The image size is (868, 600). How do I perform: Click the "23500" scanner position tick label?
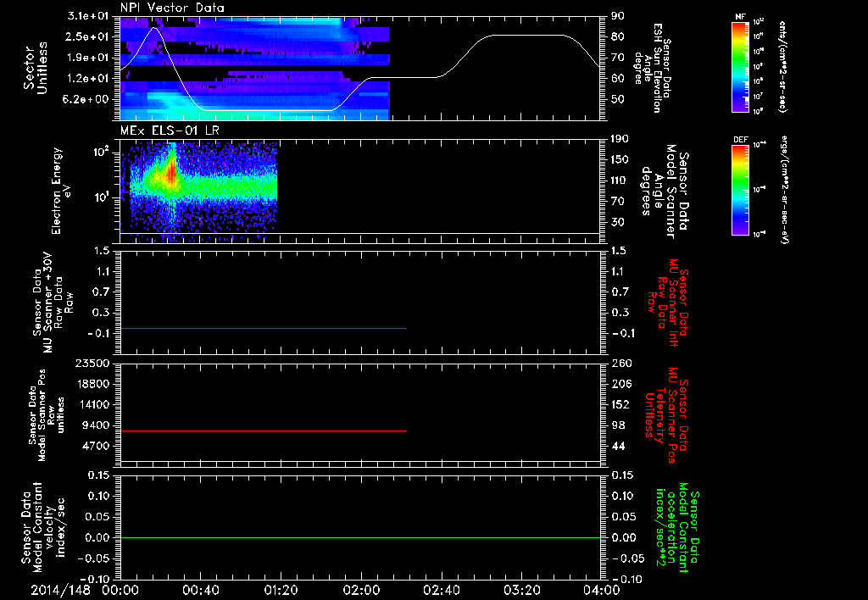92,363
